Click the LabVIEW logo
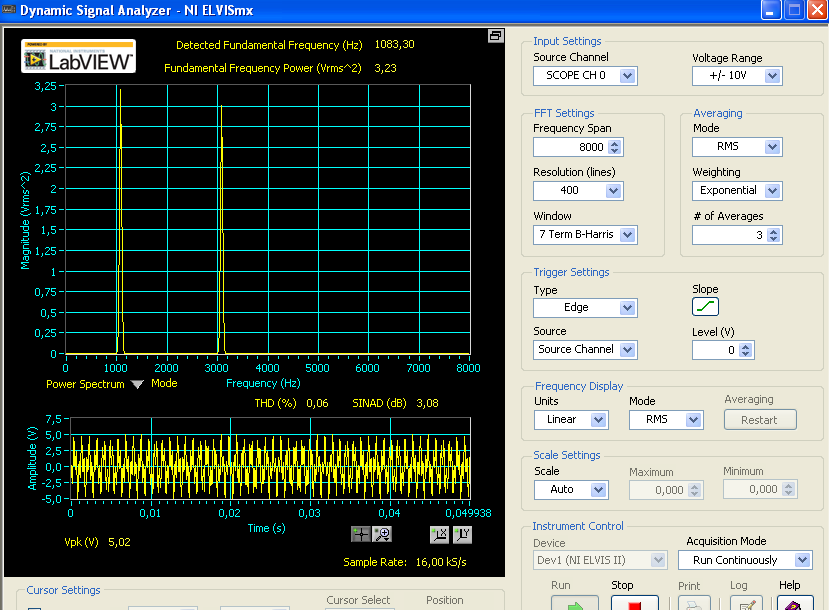 (79, 56)
